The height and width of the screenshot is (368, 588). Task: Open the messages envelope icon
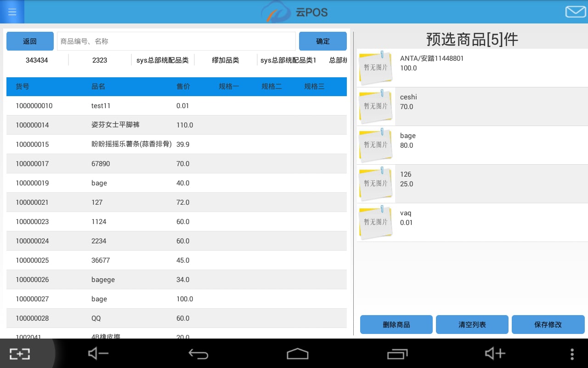[575, 11]
